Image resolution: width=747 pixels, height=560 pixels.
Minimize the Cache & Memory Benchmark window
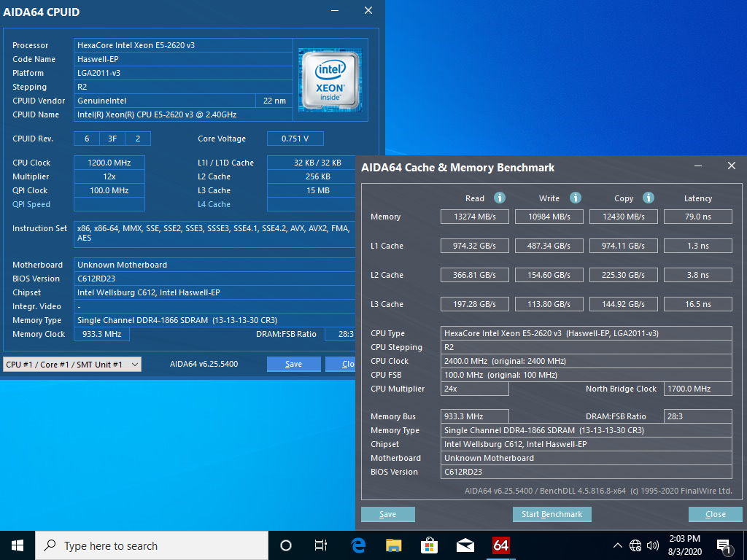coord(698,166)
